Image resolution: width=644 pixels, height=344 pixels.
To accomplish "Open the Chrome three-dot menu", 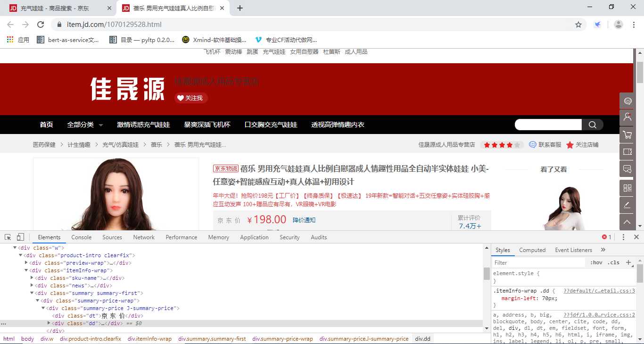I will tap(634, 25).
